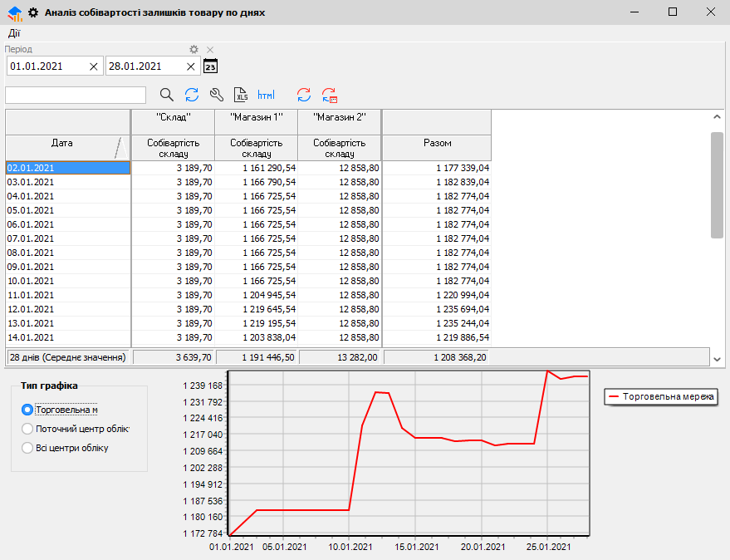The image size is (730, 560).
Task: Open the period calendar picker
Action: [x=210, y=66]
